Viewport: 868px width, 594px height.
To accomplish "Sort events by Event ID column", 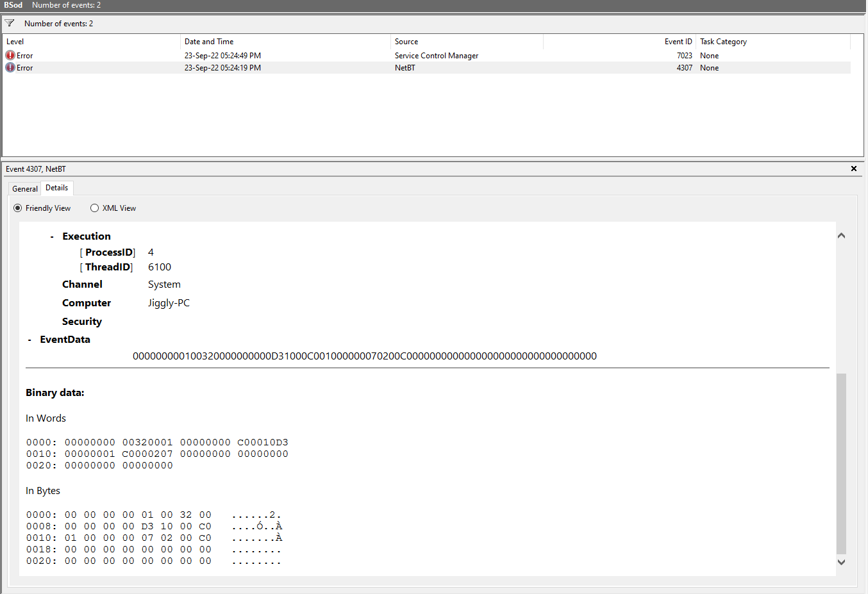I will tap(620, 42).
